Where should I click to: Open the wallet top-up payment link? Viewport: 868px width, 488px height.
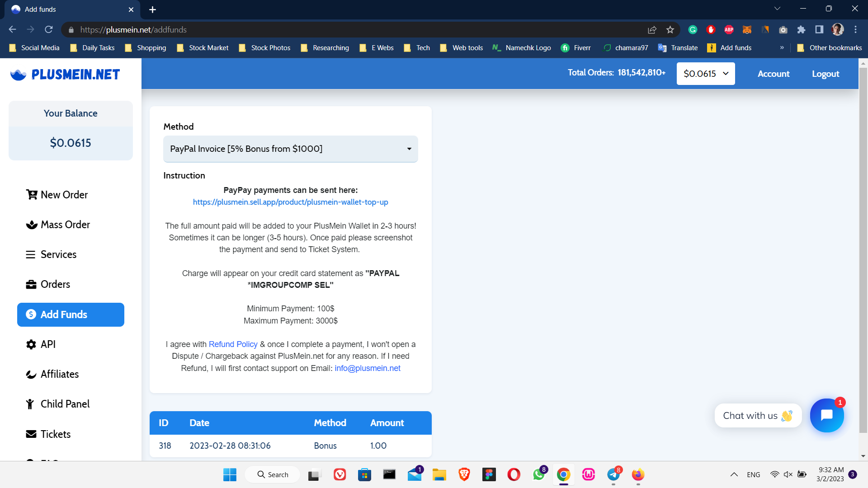tap(290, 202)
